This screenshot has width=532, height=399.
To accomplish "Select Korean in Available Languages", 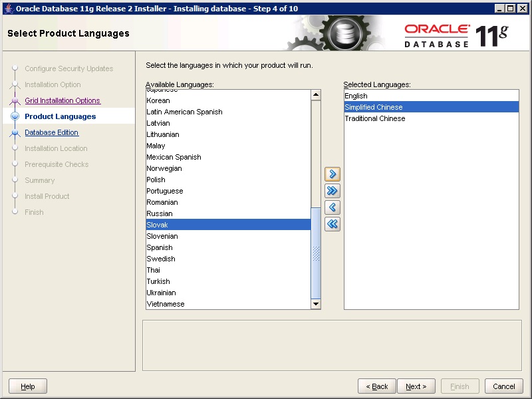I will [x=228, y=100].
